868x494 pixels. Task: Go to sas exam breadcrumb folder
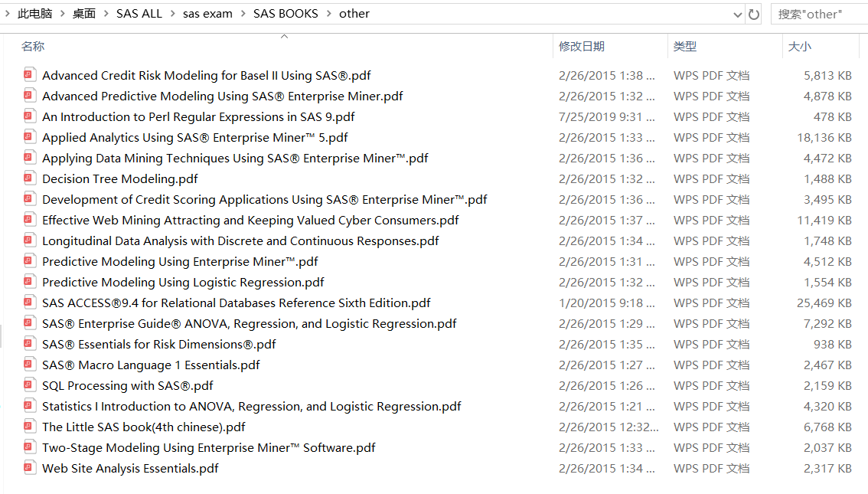pyautogui.click(x=207, y=13)
